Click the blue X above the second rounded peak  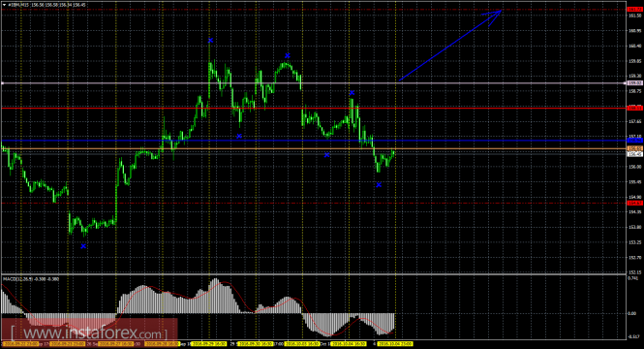click(x=288, y=55)
